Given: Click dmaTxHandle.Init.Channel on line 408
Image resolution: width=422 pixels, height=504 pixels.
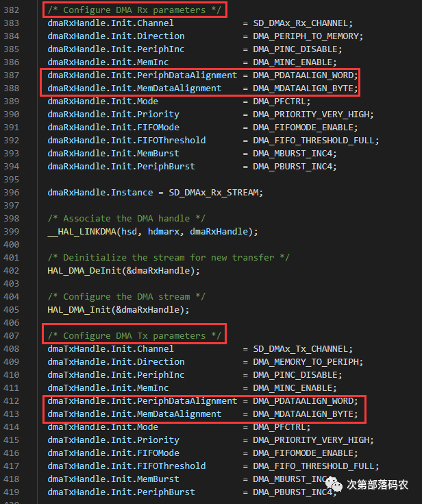Looking at the screenshot, I should pos(110,349).
